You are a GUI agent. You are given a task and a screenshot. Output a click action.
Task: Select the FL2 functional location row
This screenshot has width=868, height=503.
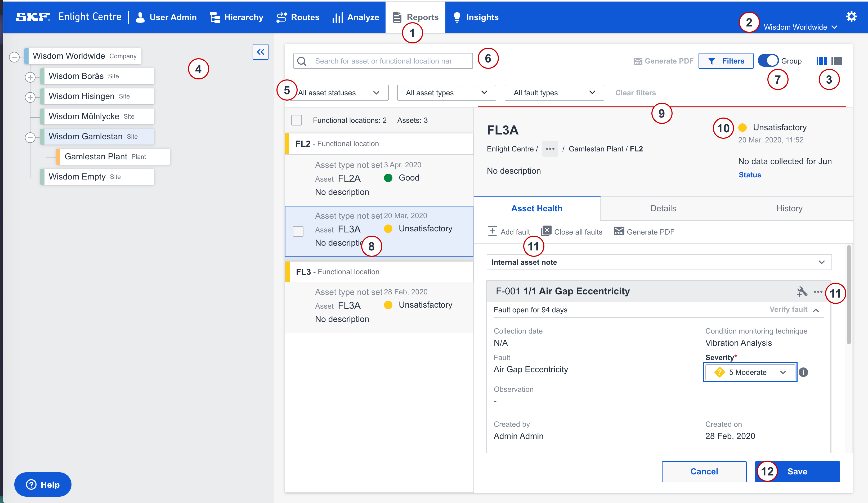pyautogui.click(x=379, y=143)
